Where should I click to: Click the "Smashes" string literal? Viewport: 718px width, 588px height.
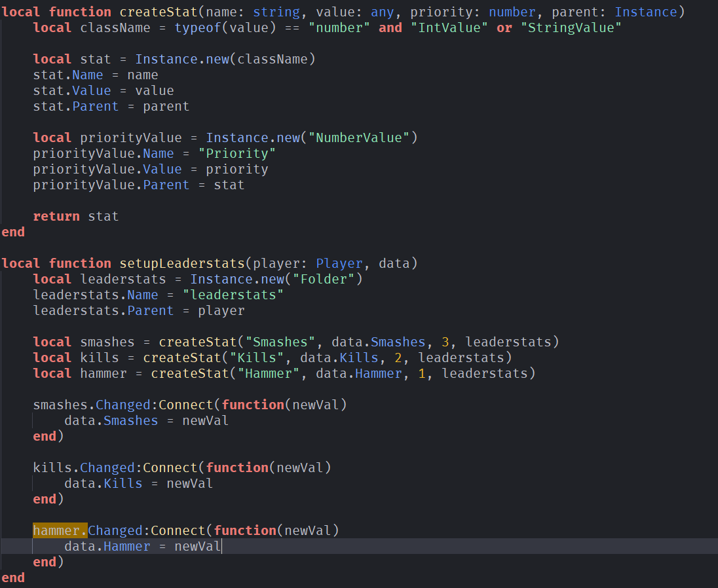(280, 342)
